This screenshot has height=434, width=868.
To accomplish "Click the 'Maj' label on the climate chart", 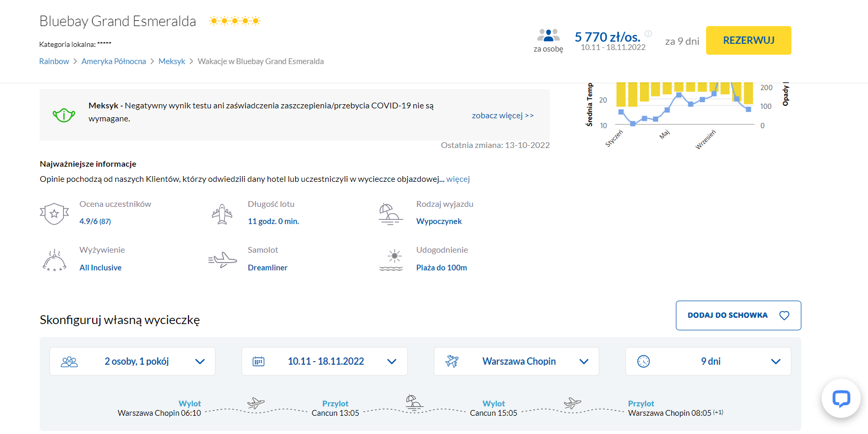I will click(664, 134).
